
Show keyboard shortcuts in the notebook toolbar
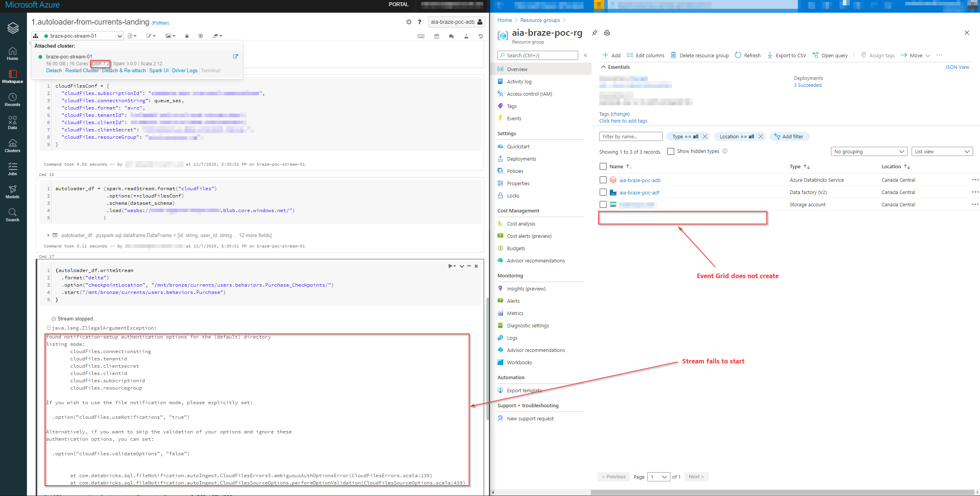421,36
